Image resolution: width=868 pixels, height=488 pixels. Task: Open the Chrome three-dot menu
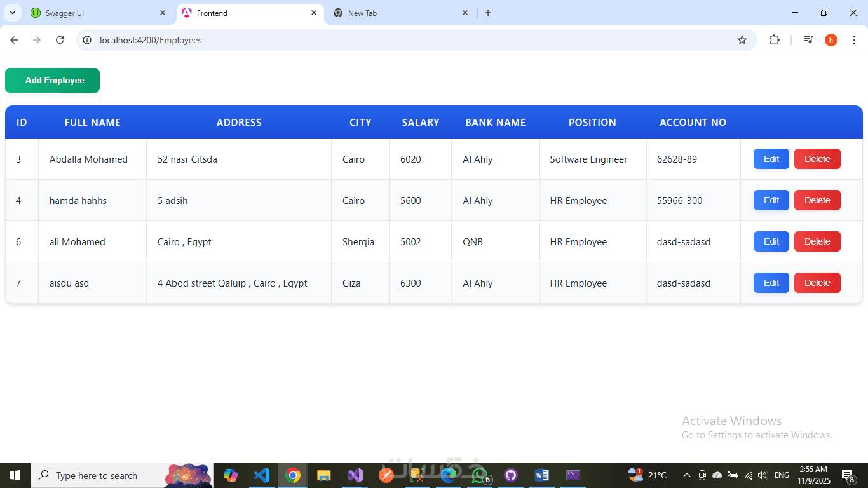854,40
